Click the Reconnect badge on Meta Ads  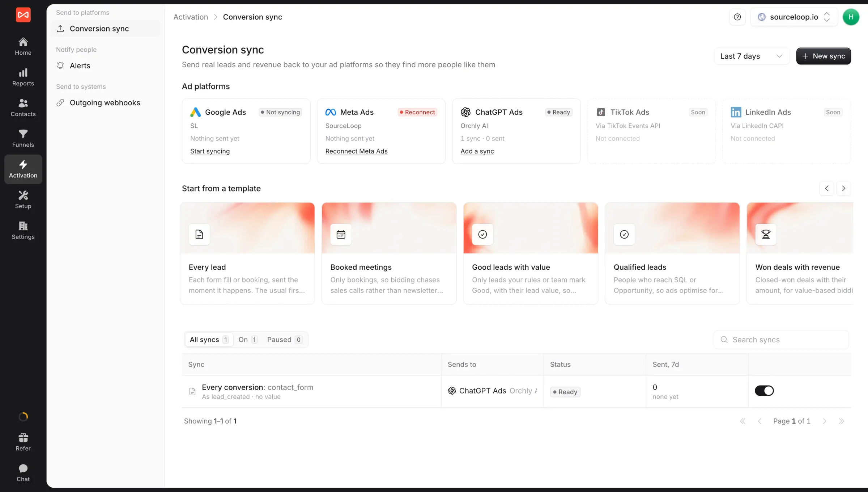coord(417,112)
